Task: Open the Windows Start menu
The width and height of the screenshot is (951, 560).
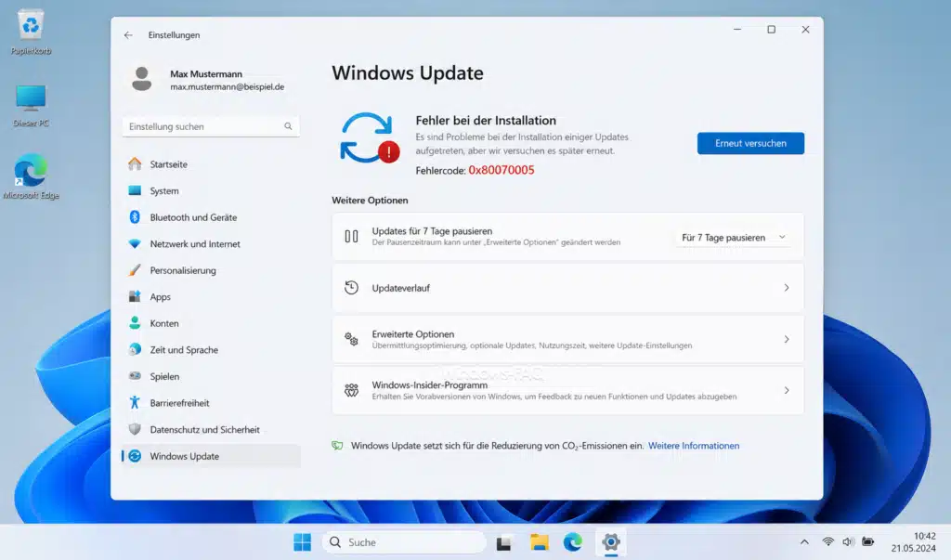Action: [x=302, y=541]
